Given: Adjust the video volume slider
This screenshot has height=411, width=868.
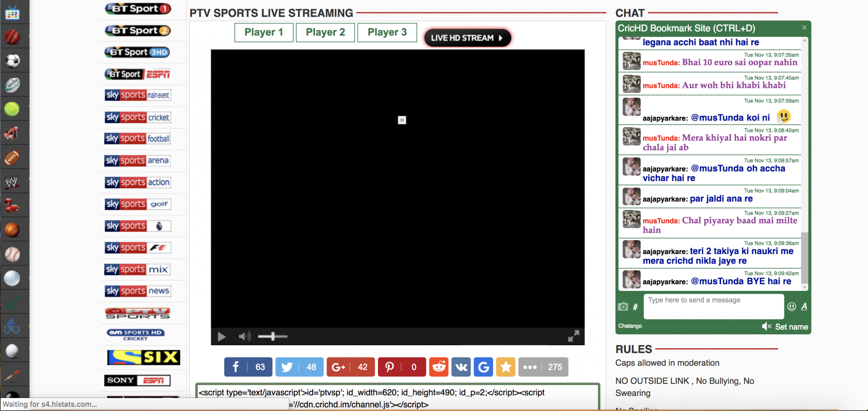Looking at the screenshot, I should point(273,337).
